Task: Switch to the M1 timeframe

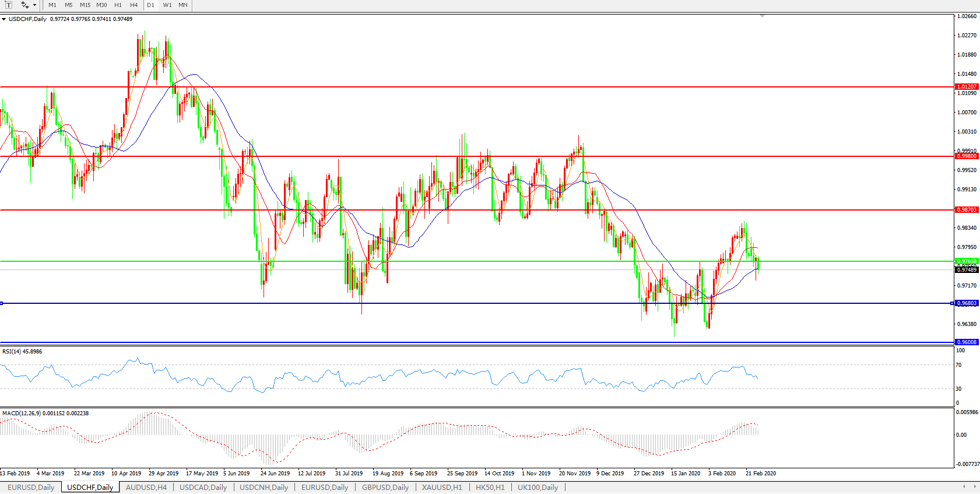Action: coord(52,5)
